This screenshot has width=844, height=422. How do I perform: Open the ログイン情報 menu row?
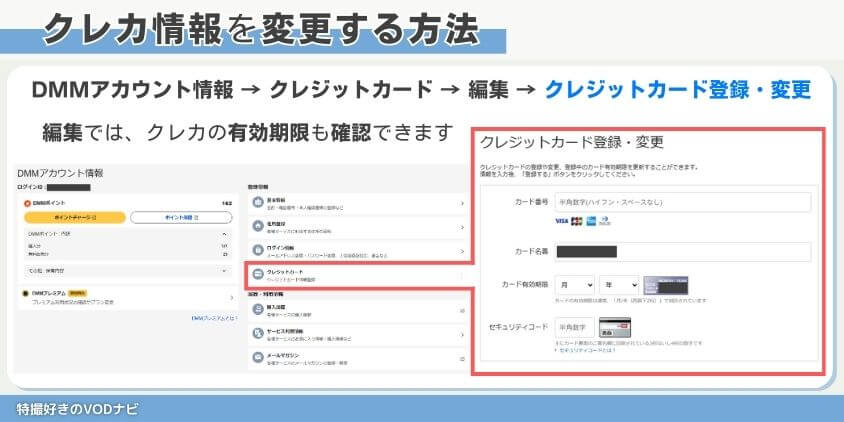pos(358,251)
